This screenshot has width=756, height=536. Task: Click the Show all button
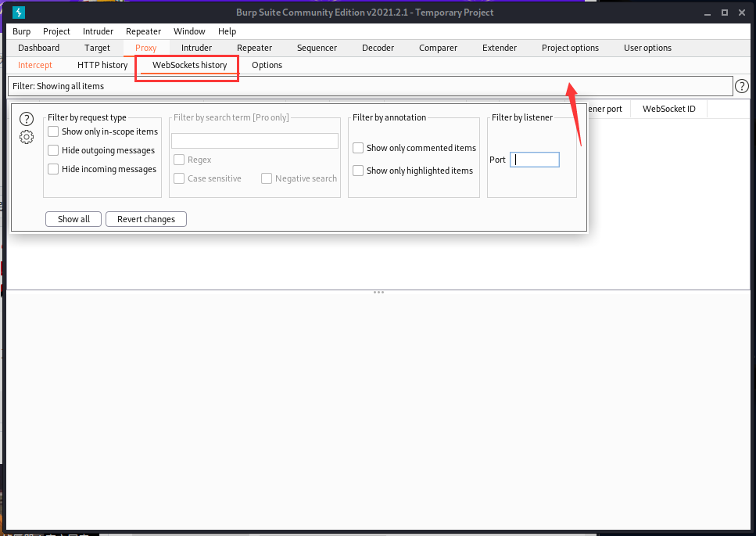point(73,219)
